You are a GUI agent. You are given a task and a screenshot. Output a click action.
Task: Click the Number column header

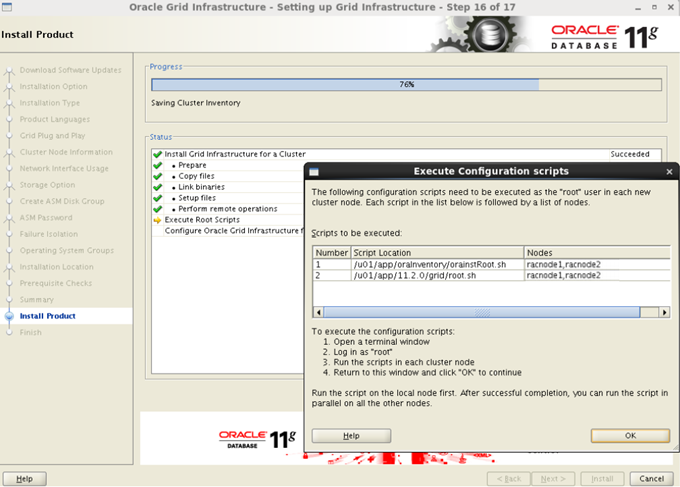point(332,253)
